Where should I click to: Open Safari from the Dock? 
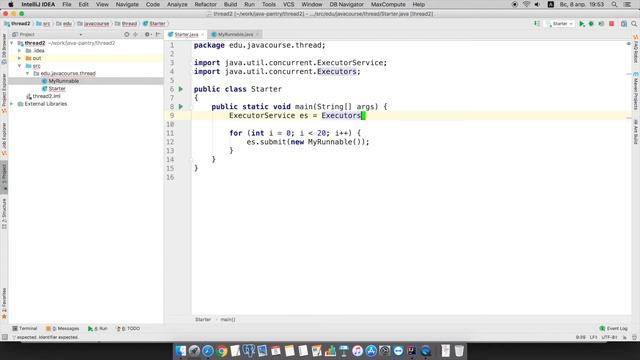(x=208, y=351)
